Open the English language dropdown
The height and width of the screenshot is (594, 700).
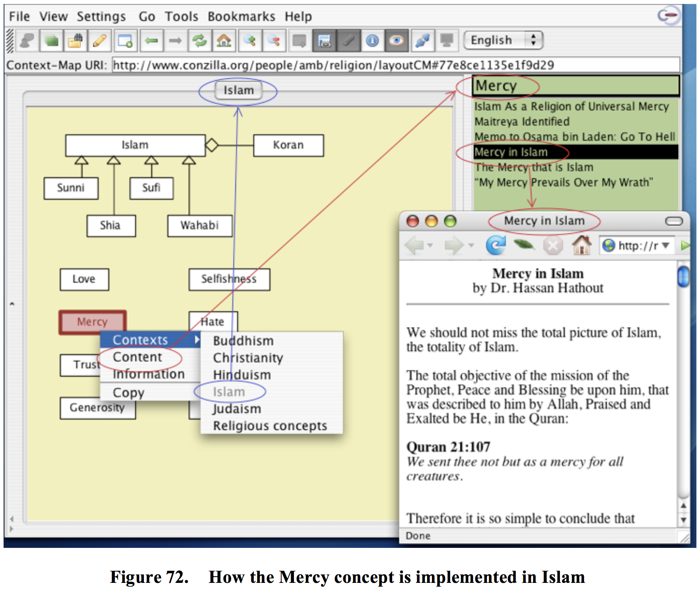click(x=503, y=40)
